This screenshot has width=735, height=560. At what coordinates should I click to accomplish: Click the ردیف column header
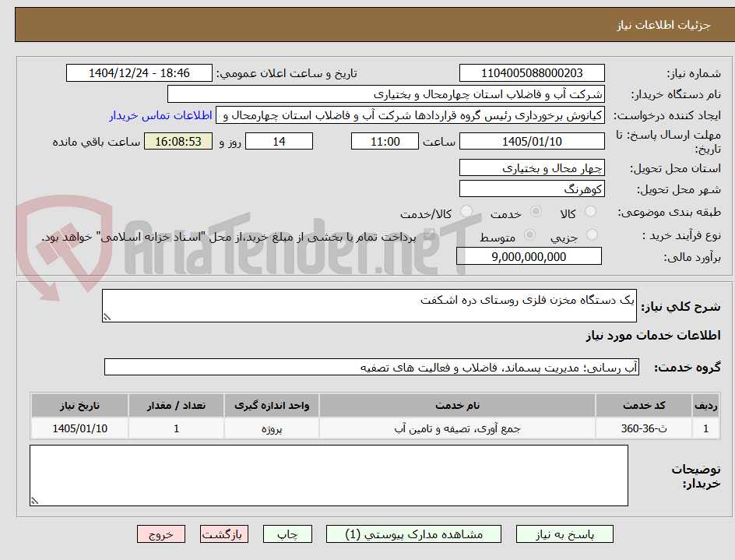705,406
